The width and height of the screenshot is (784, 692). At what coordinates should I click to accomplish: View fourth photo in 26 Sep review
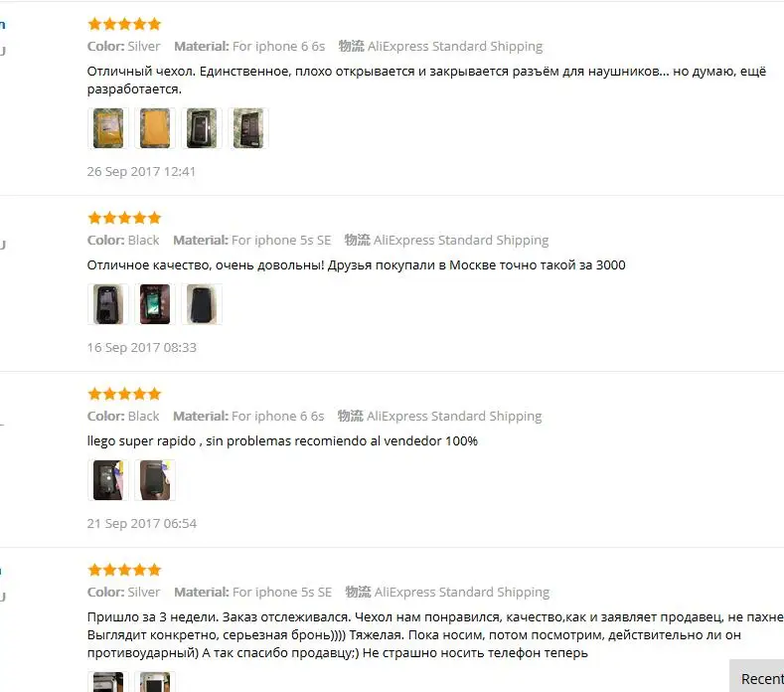248,128
